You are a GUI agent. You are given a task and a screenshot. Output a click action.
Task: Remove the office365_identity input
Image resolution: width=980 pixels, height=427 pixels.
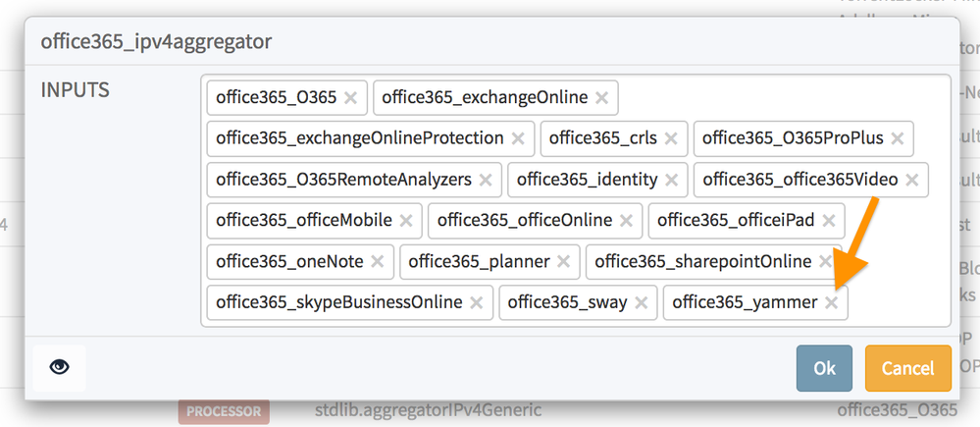tap(671, 181)
